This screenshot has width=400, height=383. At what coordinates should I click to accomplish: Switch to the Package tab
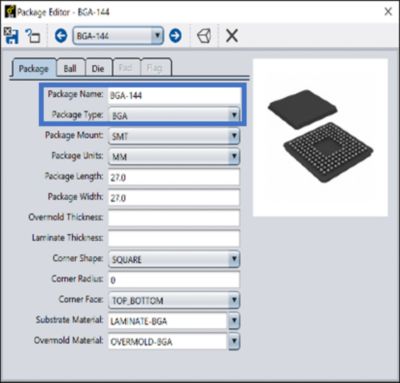pyautogui.click(x=34, y=68)
